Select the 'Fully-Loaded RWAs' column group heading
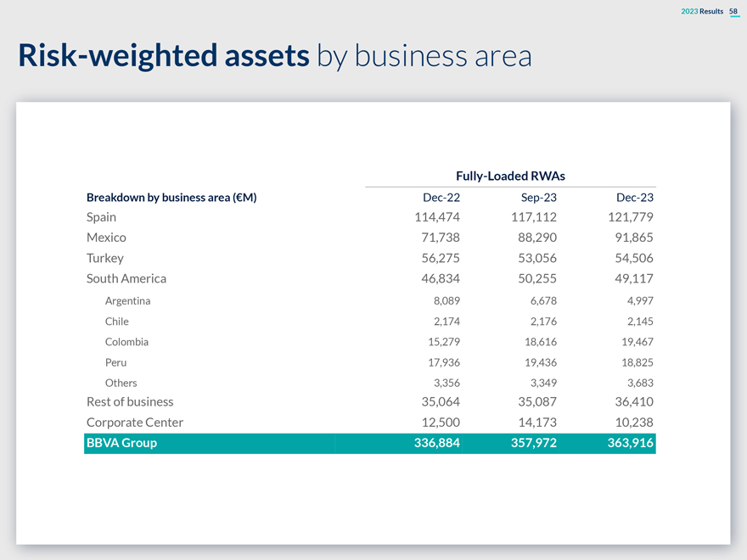 (510, 176)
